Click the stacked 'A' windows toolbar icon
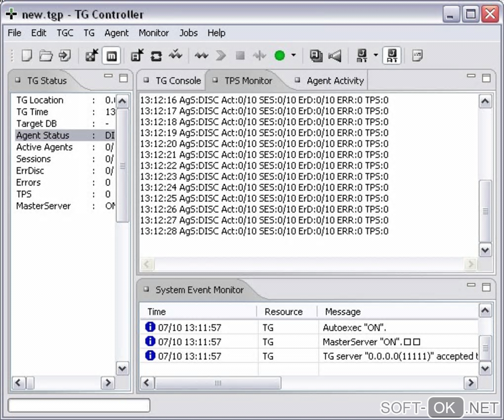 coord(316,56)
